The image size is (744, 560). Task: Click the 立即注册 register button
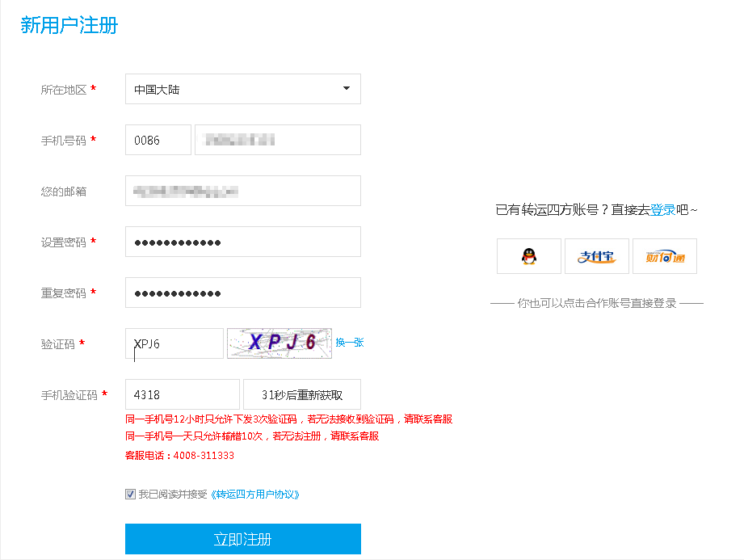[242, 539]
